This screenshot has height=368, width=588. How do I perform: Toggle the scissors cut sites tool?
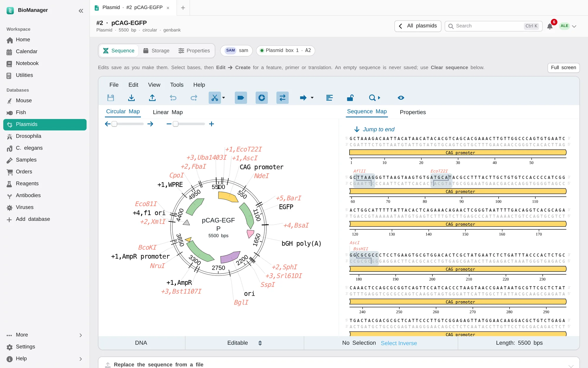point(215,98)
